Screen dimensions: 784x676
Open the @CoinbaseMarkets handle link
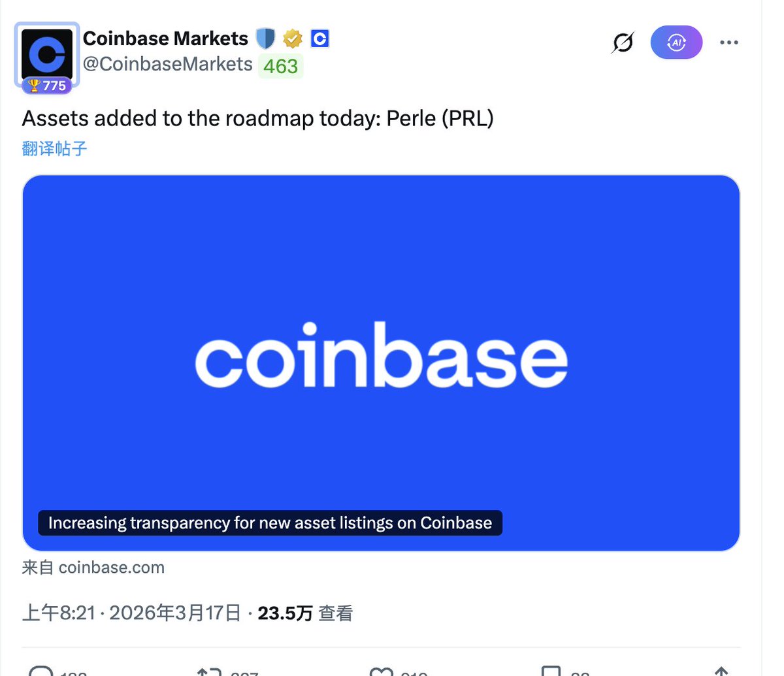click(168, 64)
